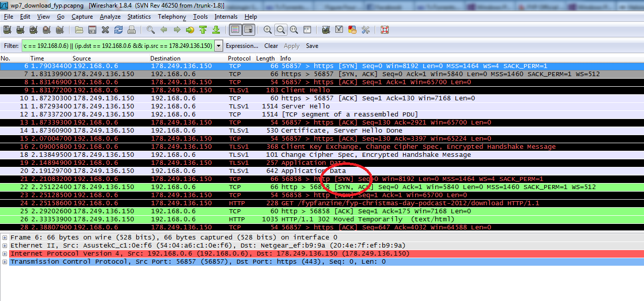This screenshot has height=301, width=644.
Task: Open capture options toolbar icon
Action: pos(21,30)
